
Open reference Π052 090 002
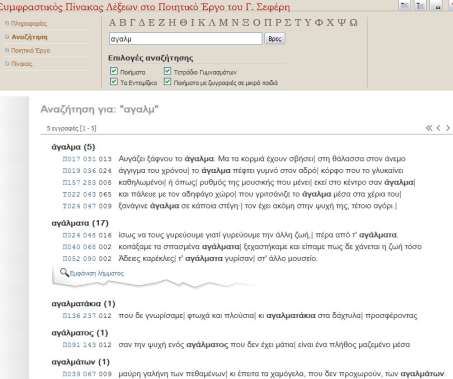[87, 259]
